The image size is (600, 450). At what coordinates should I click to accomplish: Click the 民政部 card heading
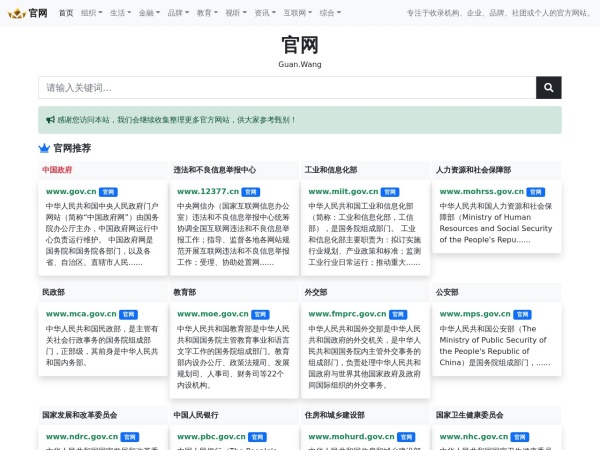[x=53, y=292]
